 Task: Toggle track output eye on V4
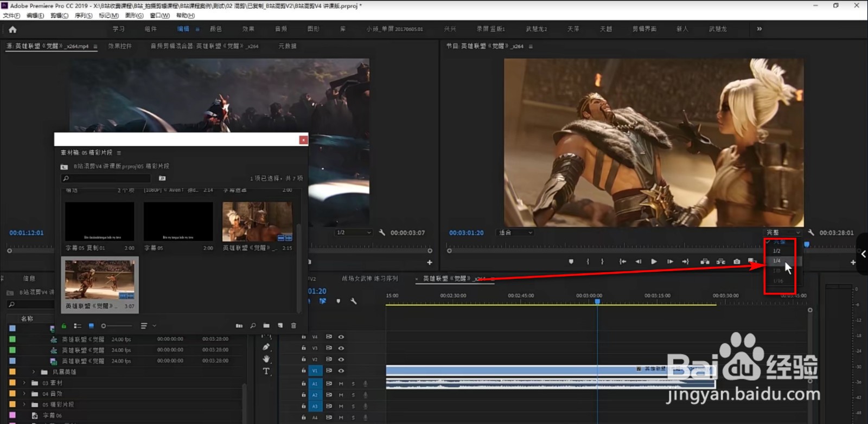coord(341,337)
